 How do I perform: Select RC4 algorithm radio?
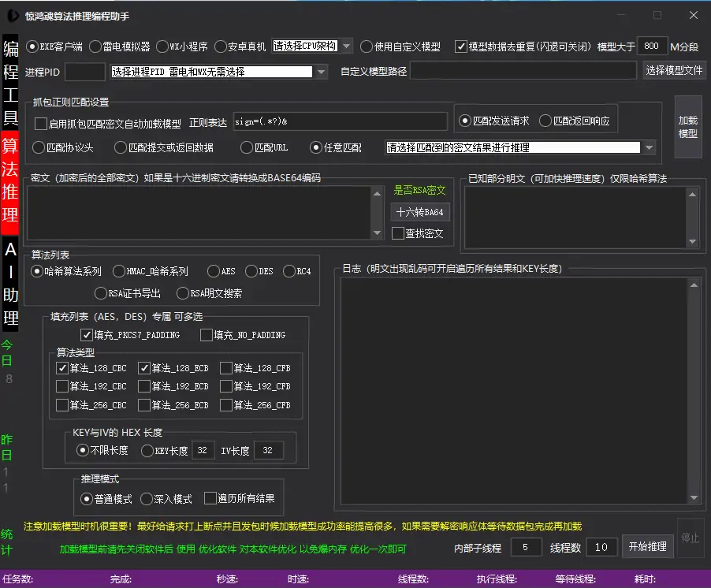[x=297, y=271]
